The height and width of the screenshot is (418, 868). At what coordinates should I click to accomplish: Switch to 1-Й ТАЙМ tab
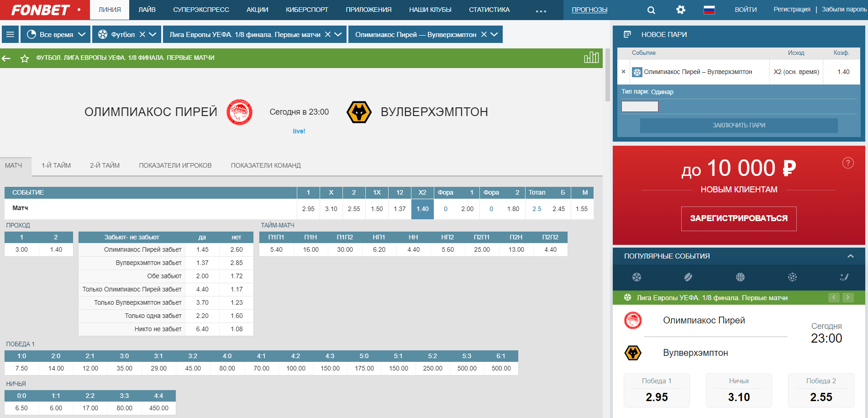click(x=56, y=165)
